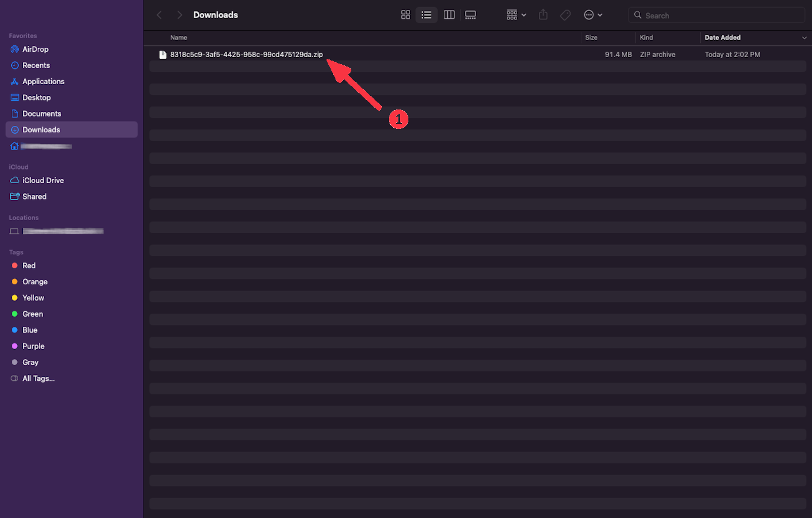This screenshot has height=518, width=812.
Task: Show All Tags in sidebar
Action: (36, 378)
